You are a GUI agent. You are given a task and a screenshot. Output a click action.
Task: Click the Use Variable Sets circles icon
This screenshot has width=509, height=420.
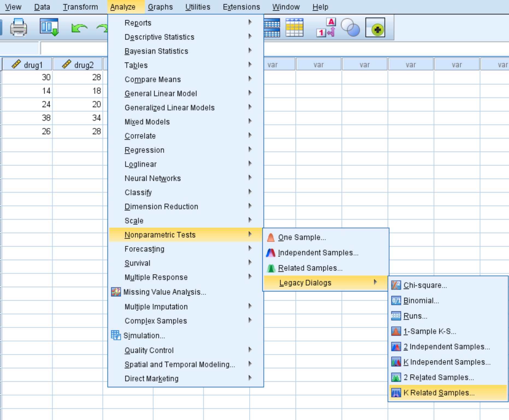click(350, 27)
